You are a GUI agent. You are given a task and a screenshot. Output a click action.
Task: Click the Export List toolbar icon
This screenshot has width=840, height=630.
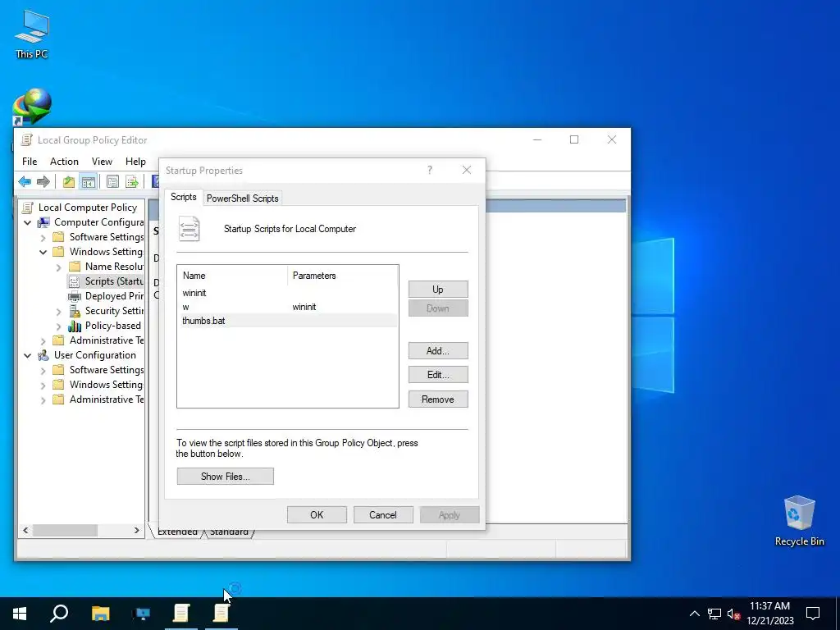(x=132, y=181)
